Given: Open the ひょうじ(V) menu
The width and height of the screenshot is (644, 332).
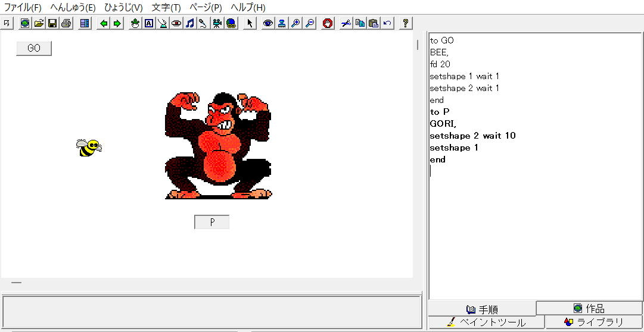Looking at the screenshot, I should click(x=123, y=7).
